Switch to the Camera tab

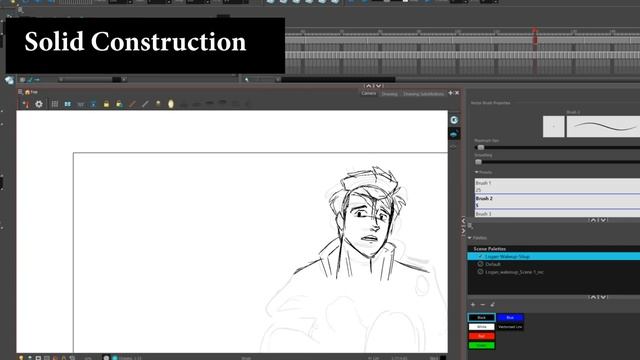369,93
